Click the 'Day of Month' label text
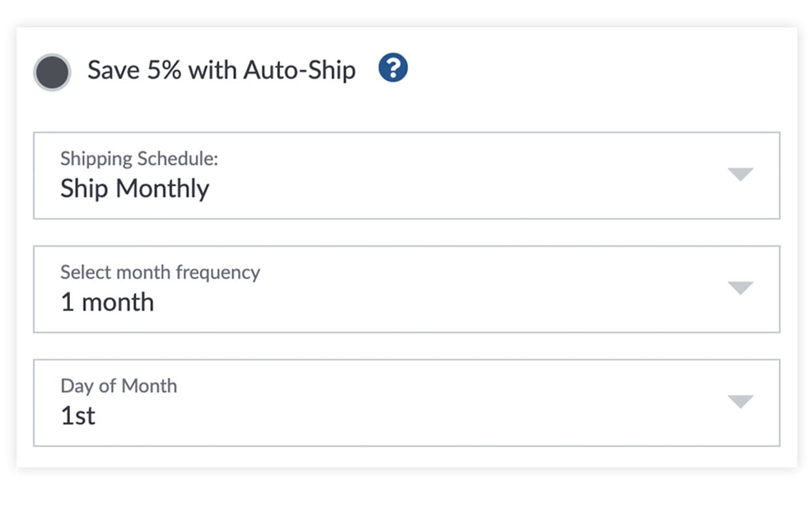This screenshot has width=812, height=505. pyautogui.click(x=118, y=385)
